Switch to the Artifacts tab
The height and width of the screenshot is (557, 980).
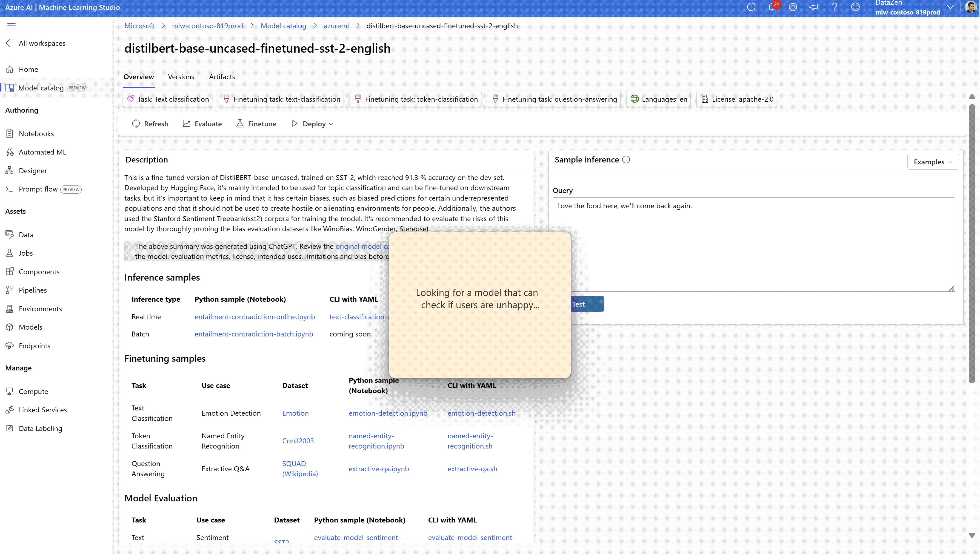click(x=222, y=76)
